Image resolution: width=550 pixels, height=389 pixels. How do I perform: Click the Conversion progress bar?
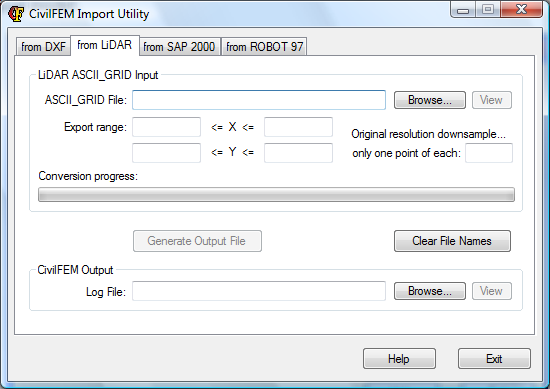coord(276,195)
